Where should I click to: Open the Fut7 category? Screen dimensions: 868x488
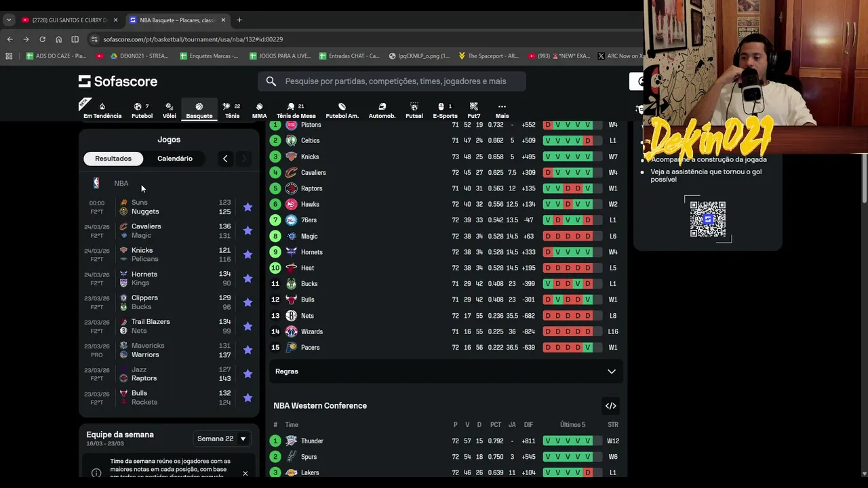[x=474, y=110]
